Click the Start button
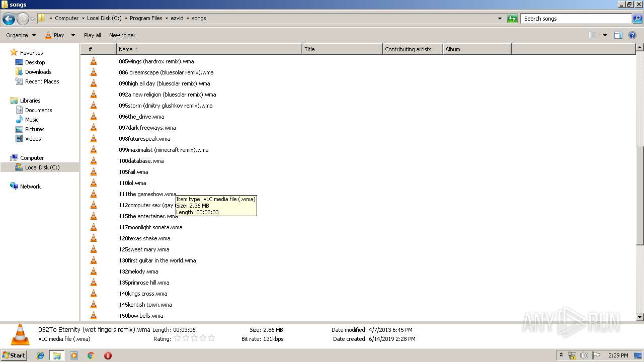The image size is (644, 362). pos(14,355)
